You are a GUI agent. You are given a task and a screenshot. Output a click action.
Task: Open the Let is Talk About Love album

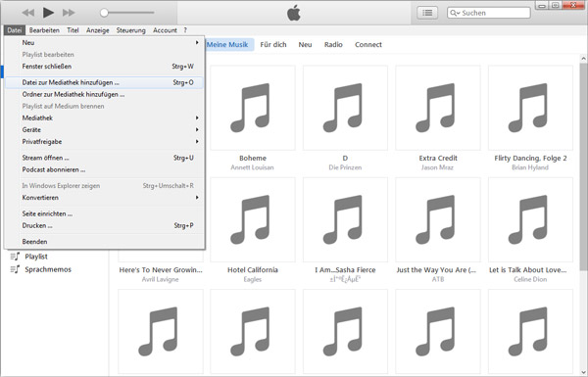[530, 219]
